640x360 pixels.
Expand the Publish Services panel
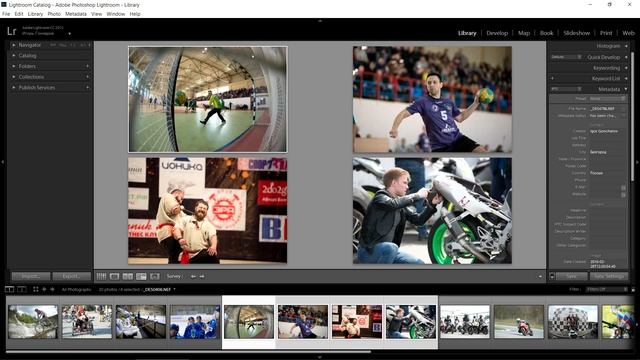(13, 87)
